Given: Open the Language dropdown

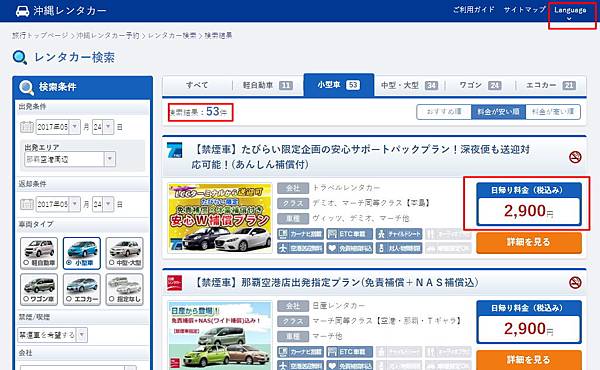Looking at the screenshot, I should point(570,13).
